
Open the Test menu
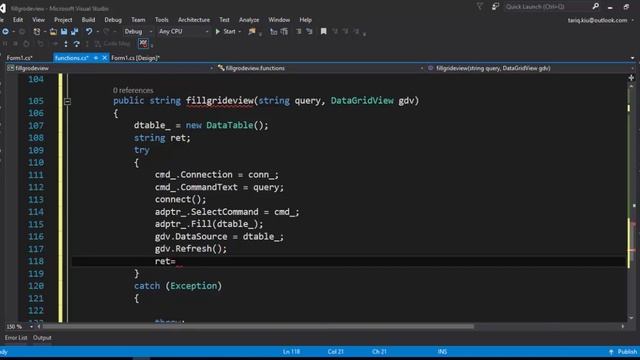[x=224, y=20]
